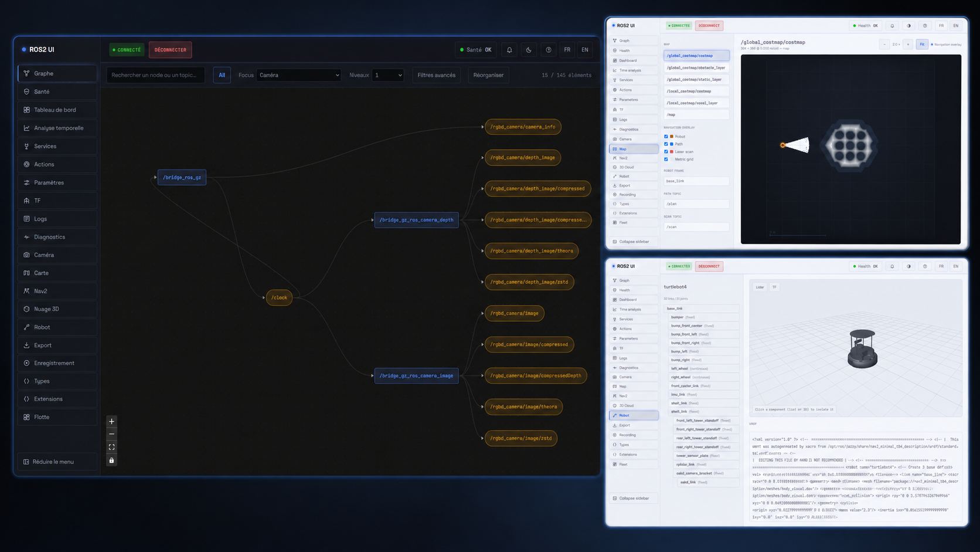This screenshot has height=552, width=980.
Task: Click the Flotte grid icon in dark sidebar
Action: (x=26, y=417)
